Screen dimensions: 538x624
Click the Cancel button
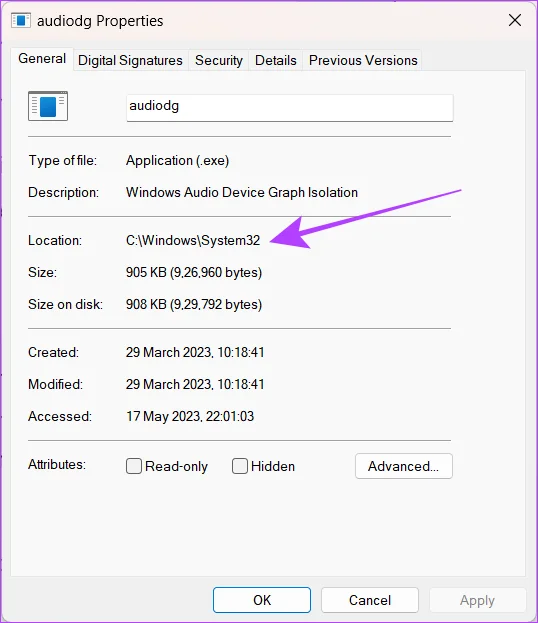tap(370, 600)
